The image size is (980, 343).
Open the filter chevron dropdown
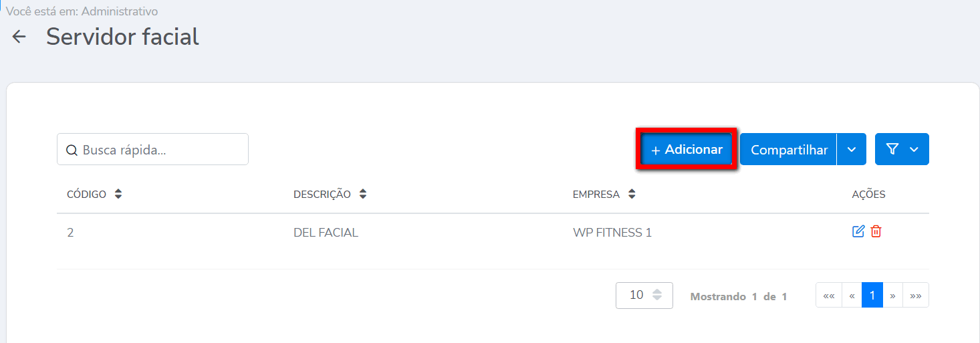[x=914, y=149]
